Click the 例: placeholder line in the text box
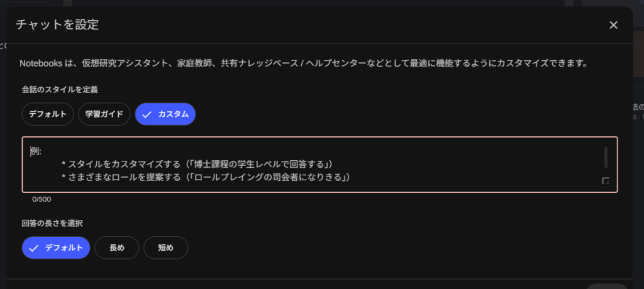 click(35, 151)
